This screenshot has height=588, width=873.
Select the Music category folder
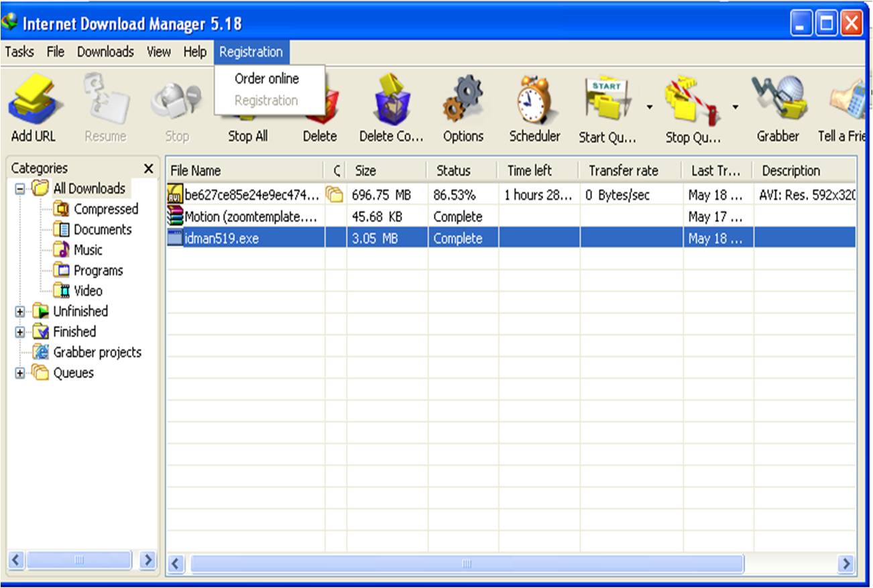point(78,250)
